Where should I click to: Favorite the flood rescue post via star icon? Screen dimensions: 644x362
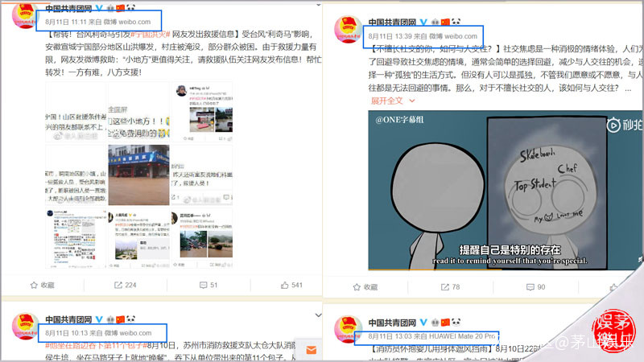[43, 285]
